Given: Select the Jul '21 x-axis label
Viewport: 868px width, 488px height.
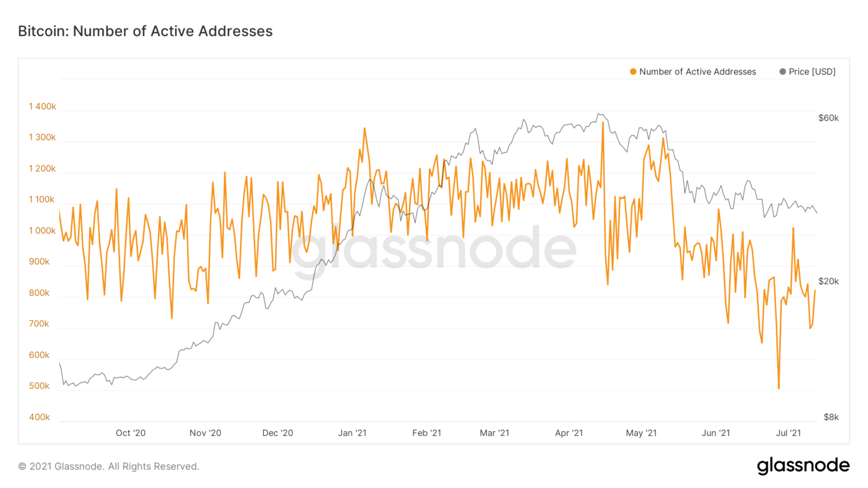Looking at the screenshot, I should tap(788, 433).
